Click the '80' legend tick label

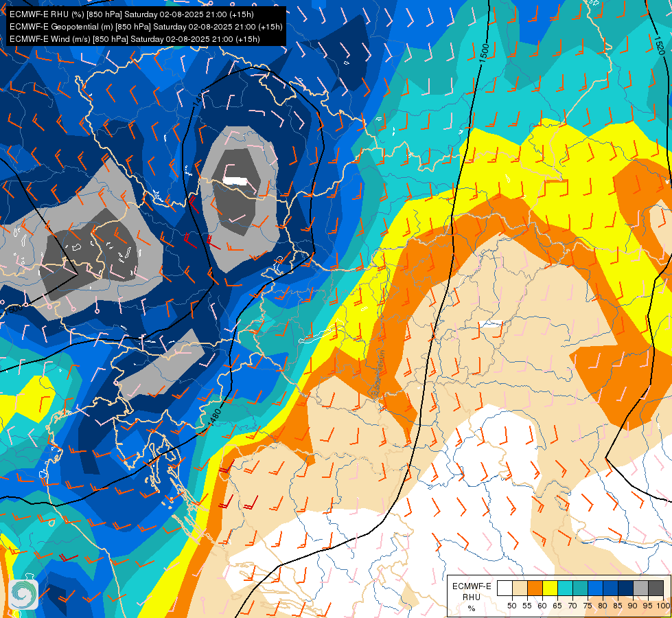pos(603,606)
